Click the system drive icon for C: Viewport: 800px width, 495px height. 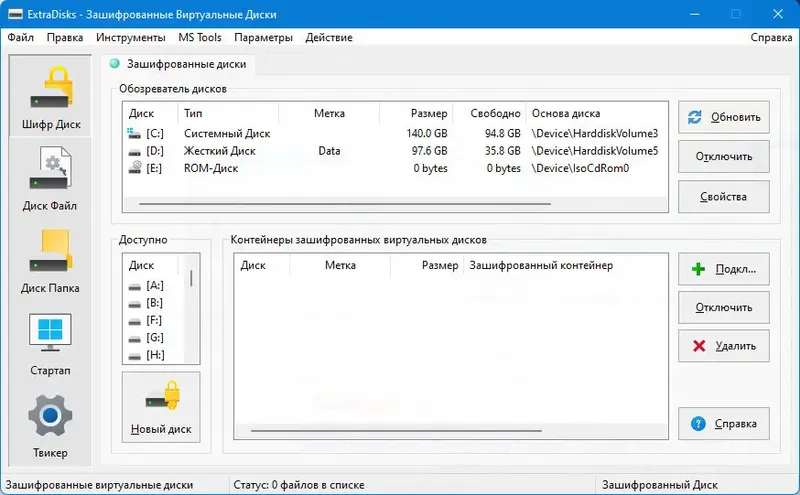tap(134, 134)
